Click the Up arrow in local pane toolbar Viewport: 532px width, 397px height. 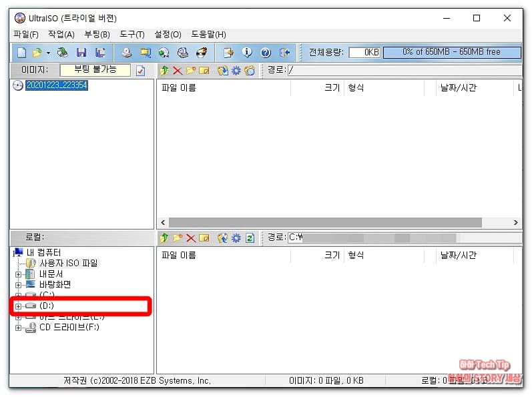tap(164, 238)
